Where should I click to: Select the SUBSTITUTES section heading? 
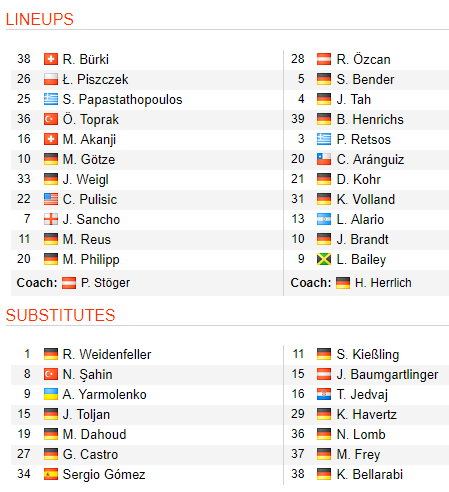60,315
